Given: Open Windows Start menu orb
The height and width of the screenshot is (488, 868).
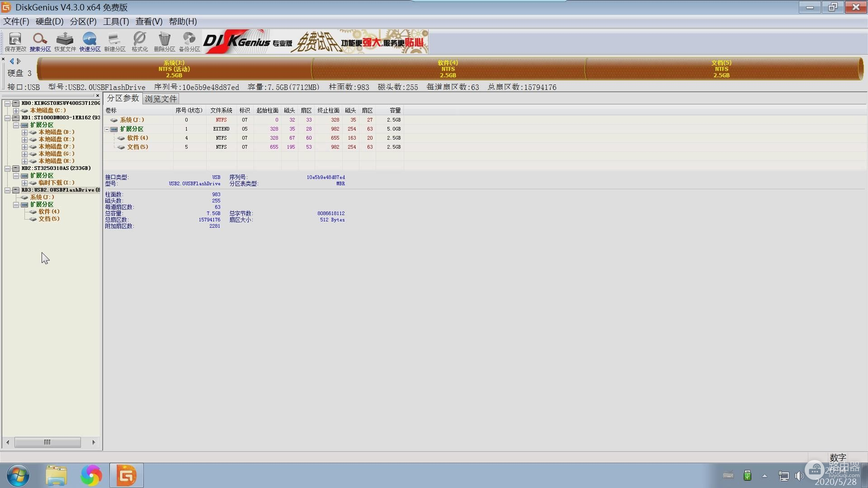Looking at the screenshot, I should [18, 475].
